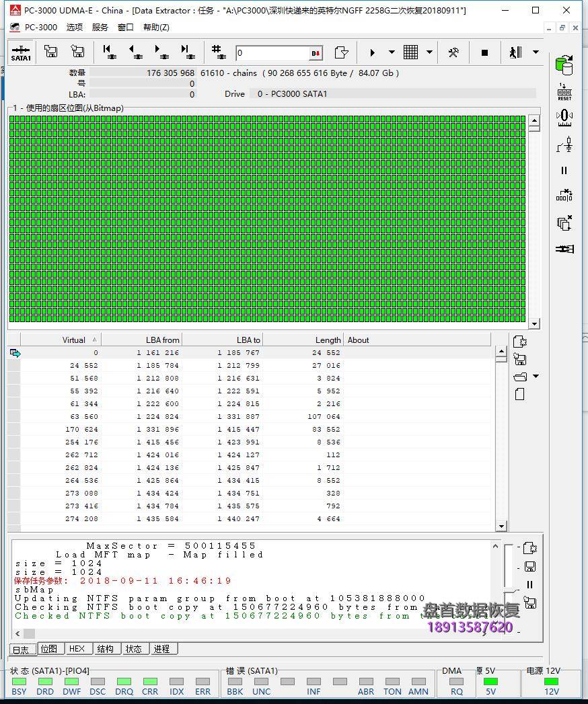Open the 服务 menu

pos(100,27)
